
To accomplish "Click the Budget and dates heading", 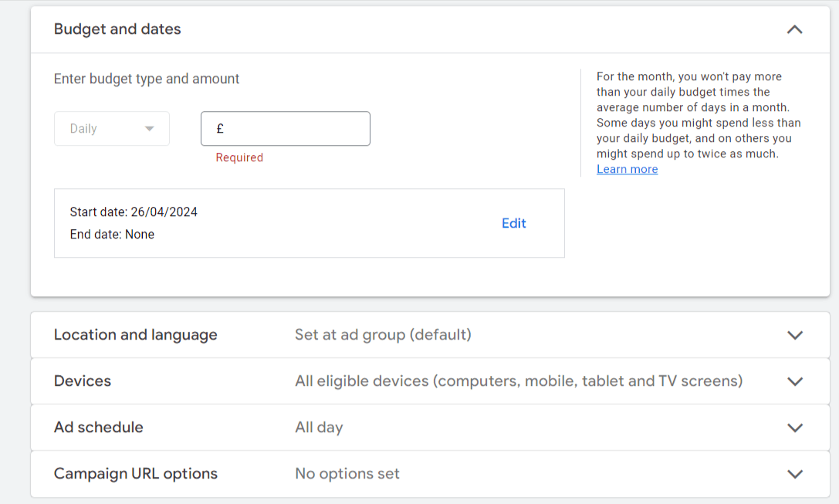I will click(x=117, y=29).
